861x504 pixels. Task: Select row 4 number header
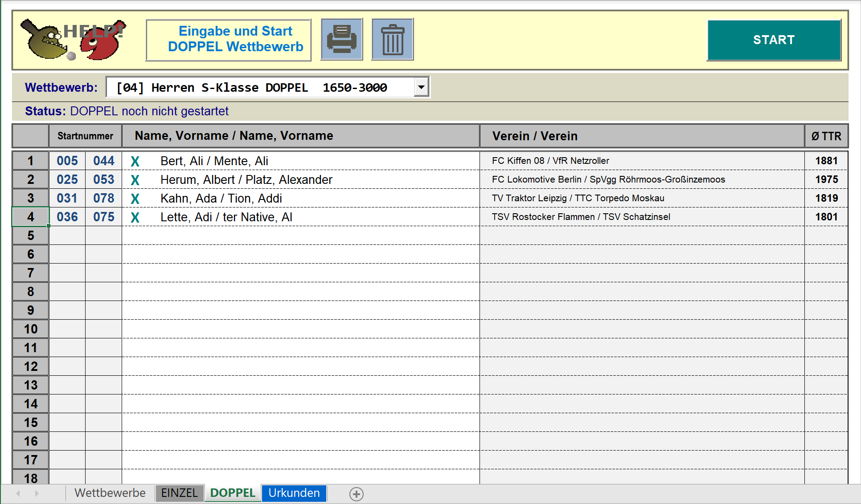click(x=30, y=217)
